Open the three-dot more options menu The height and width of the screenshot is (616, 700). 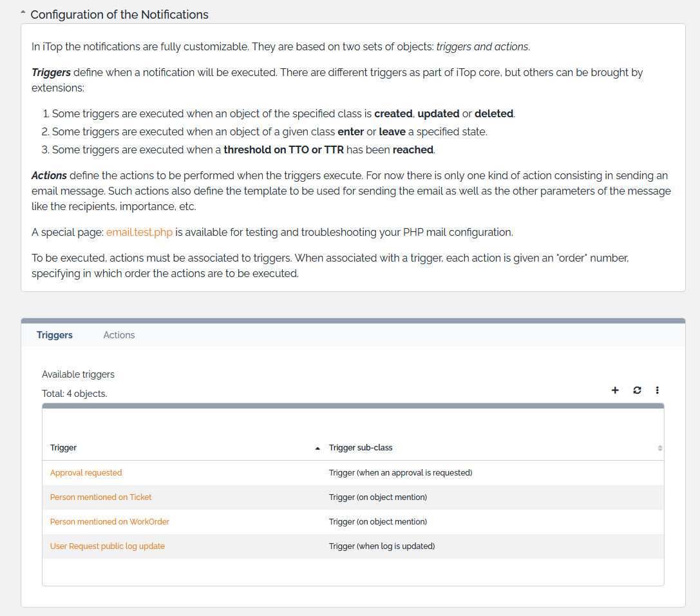pyautogui.click(x=657, y=390)
